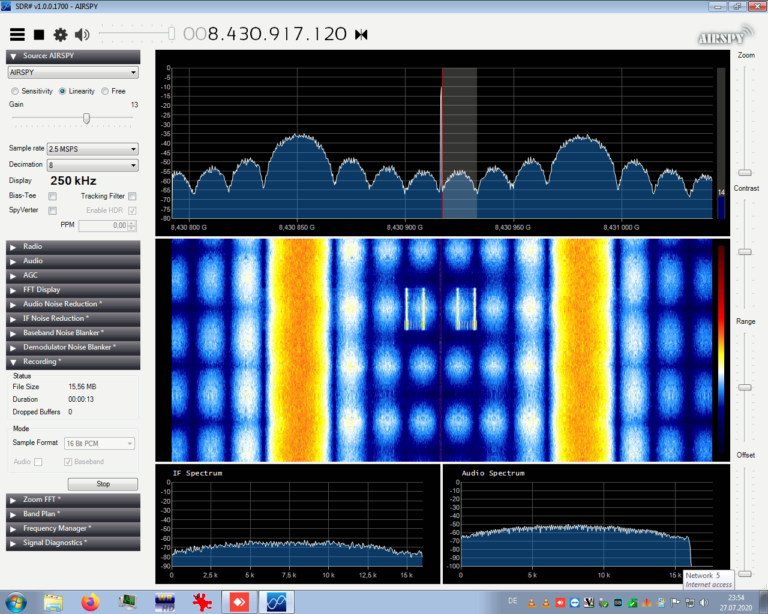Expand the Signal Diagnostics panel
The width and height of the screenshot is (768, 614).
(73, 543)
